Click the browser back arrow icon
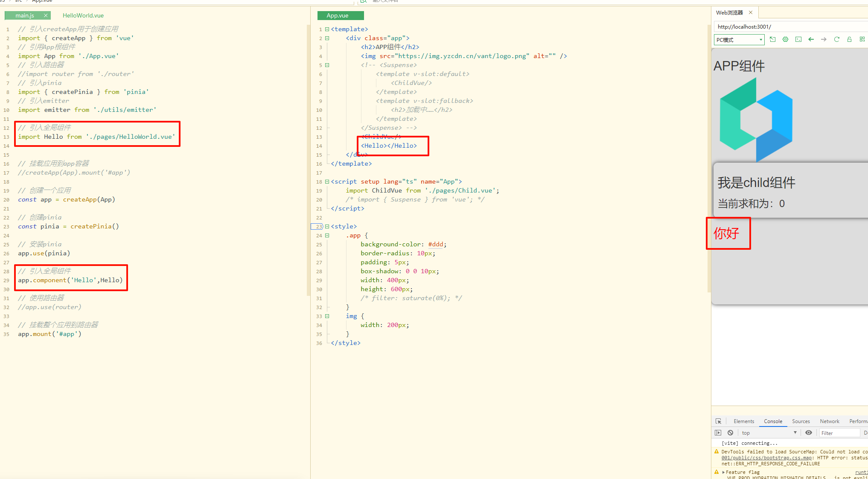 pos(811,39)
